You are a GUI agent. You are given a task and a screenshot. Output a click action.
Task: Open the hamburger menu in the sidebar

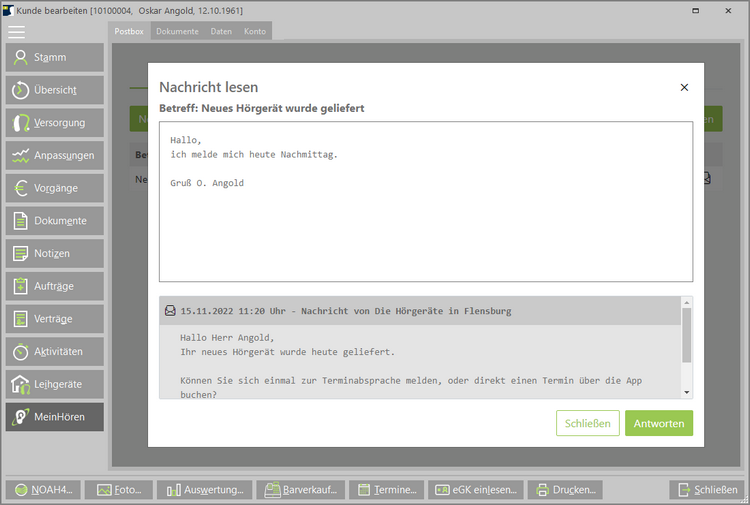[16, 31]
